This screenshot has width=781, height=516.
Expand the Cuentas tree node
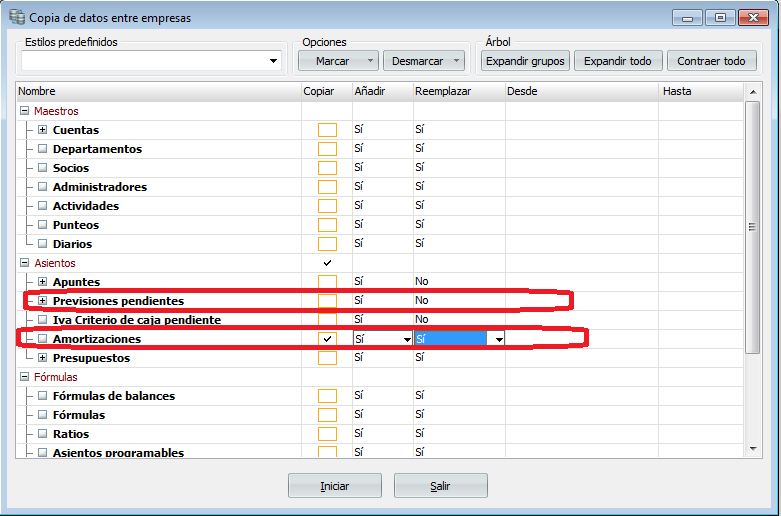click(43, 130)
